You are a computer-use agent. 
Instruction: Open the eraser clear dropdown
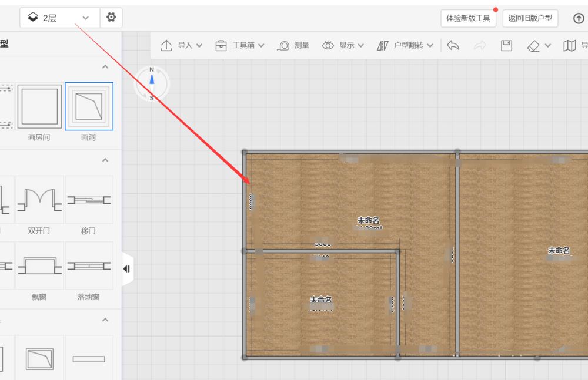point(539,45)
